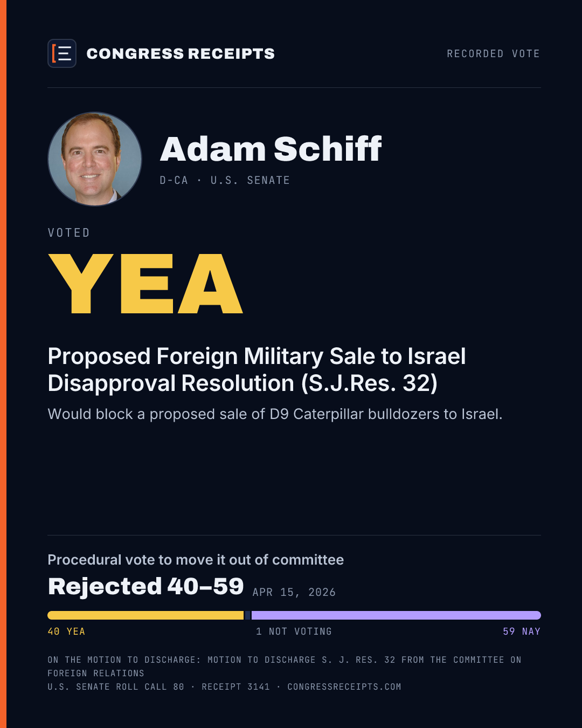Click the Adam Schiff name heading
The width and height of the screenshot is (582, 728).
pyautogui.click(x=271, y=149)
